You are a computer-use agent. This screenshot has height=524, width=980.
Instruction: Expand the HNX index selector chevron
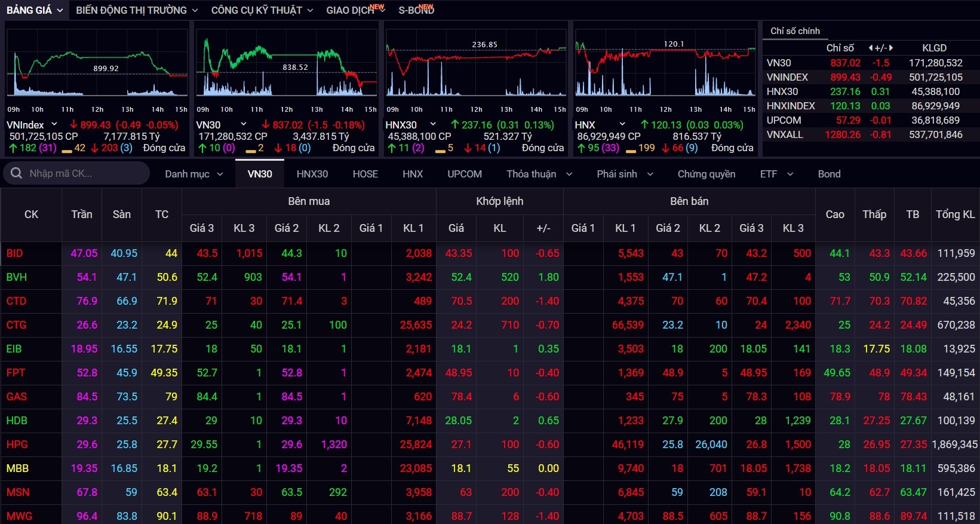pos(623,124)
